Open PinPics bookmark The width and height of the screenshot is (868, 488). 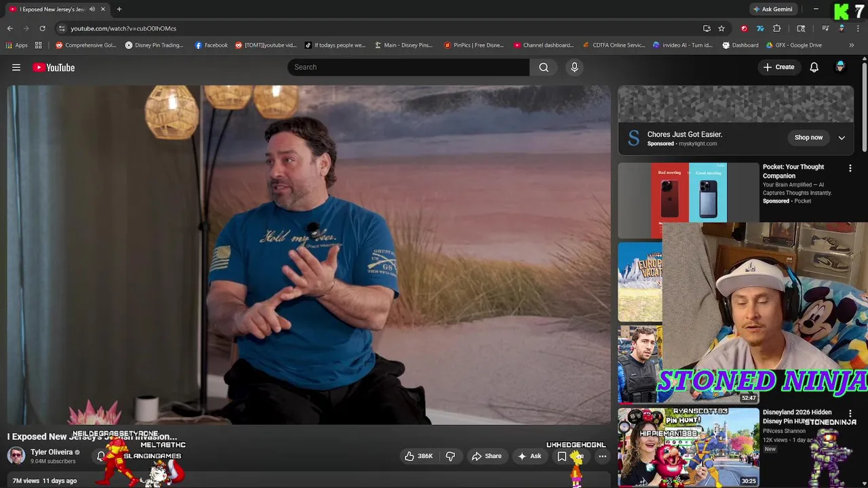coord(473,45)
